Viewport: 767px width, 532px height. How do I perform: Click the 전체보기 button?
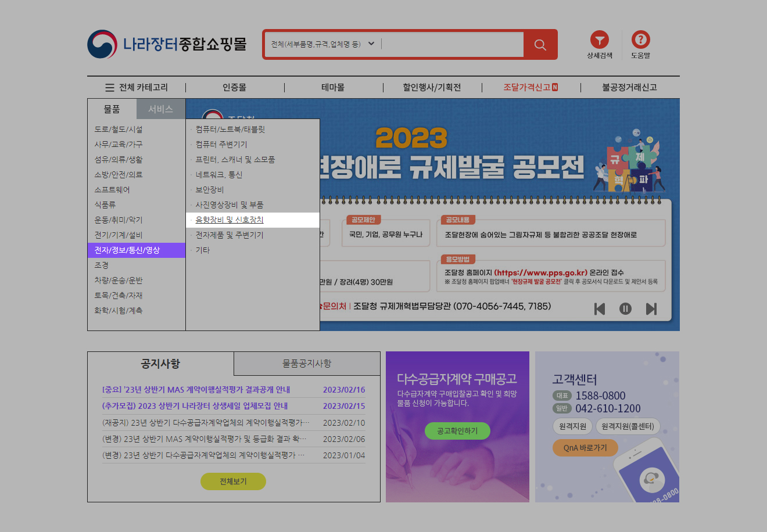[x=233, y=481]
